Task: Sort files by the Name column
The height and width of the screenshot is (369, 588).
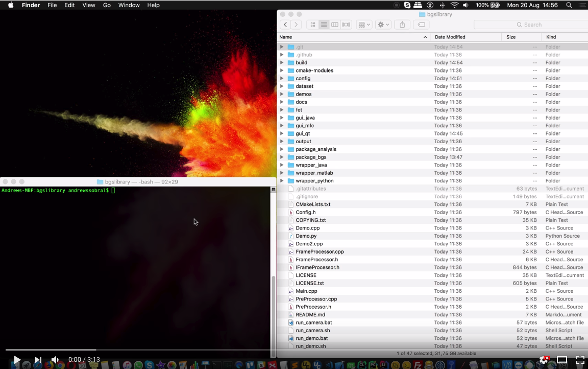Action: pyautogui.click(x=353, y=37)
